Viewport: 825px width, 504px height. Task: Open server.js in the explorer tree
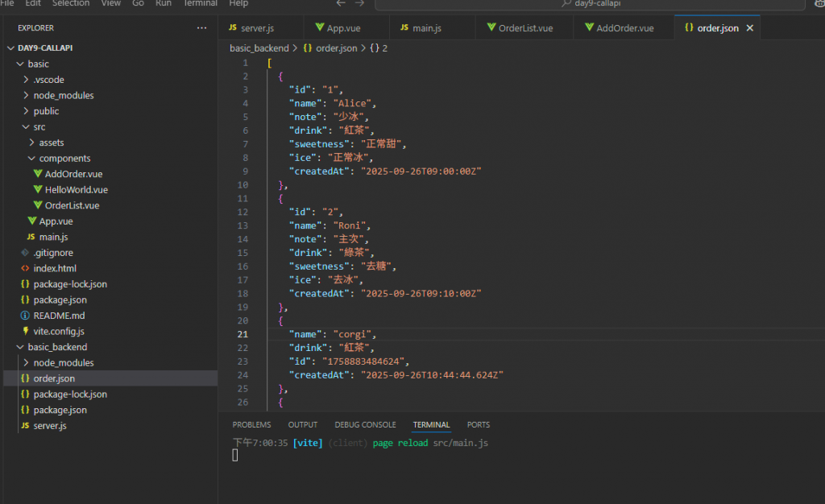pos(49,426)
